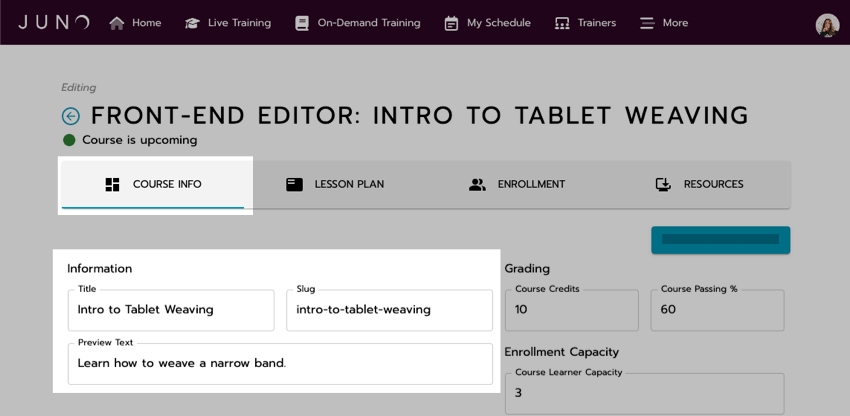
Task: Click the teal button above Grading
Action: pos(720,240)
